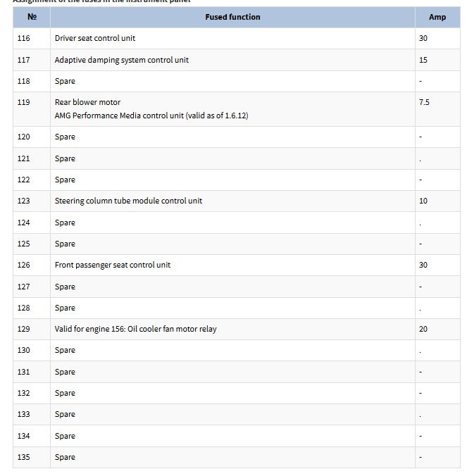Select fuse number 135 cell
The height and width of the screenshot is (476, 467).
(32, 457)
